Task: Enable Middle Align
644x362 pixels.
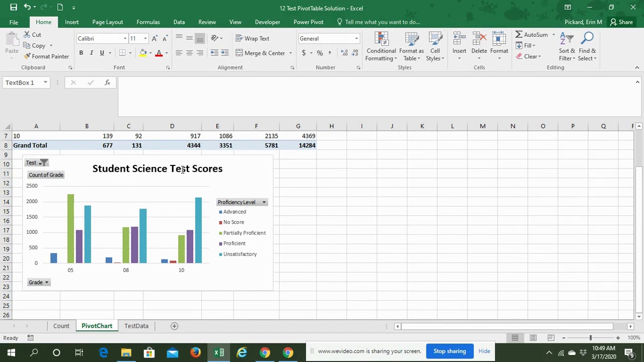Action: (x=189, y=39)
